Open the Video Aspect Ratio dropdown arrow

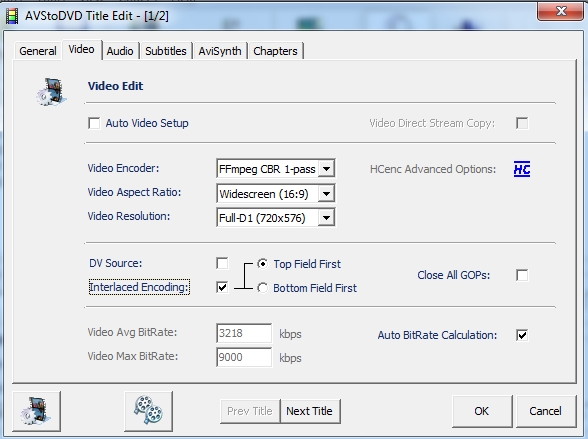click(326, 194)
